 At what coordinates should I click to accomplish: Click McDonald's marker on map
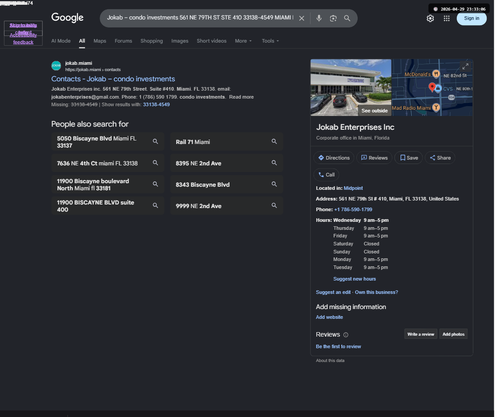tap(436, 74)
